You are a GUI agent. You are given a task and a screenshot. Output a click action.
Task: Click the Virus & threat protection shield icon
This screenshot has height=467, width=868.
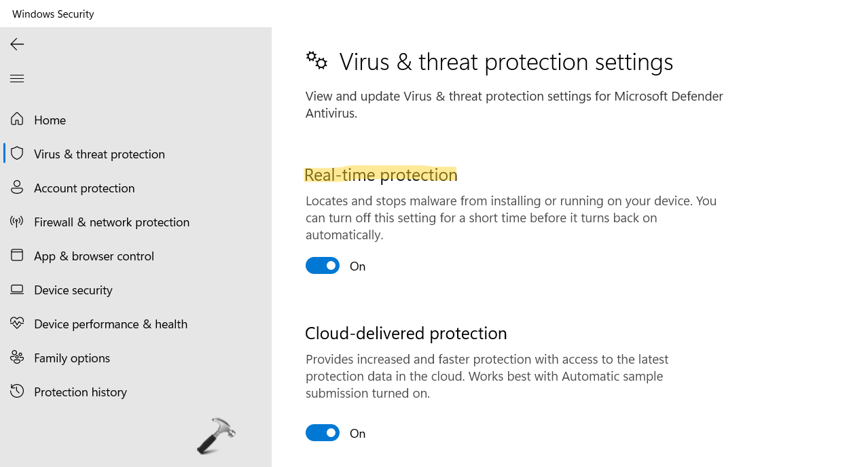click(17, 154)
